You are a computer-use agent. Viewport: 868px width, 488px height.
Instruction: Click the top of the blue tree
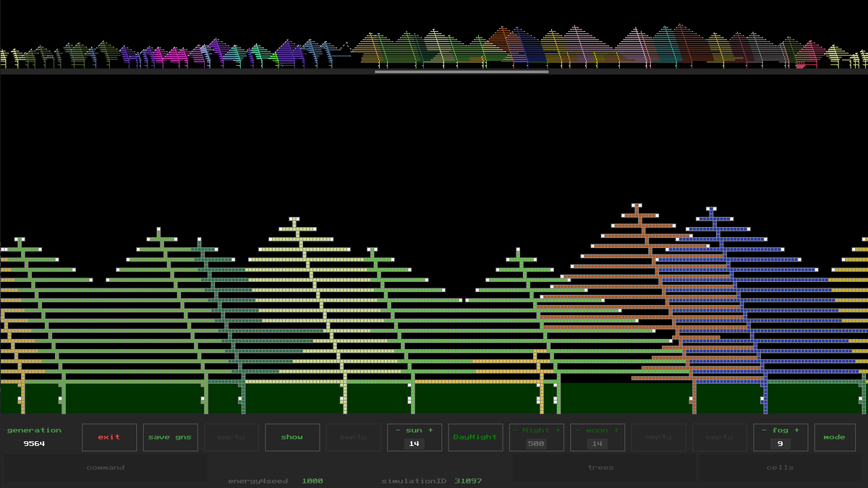[712, 210]
